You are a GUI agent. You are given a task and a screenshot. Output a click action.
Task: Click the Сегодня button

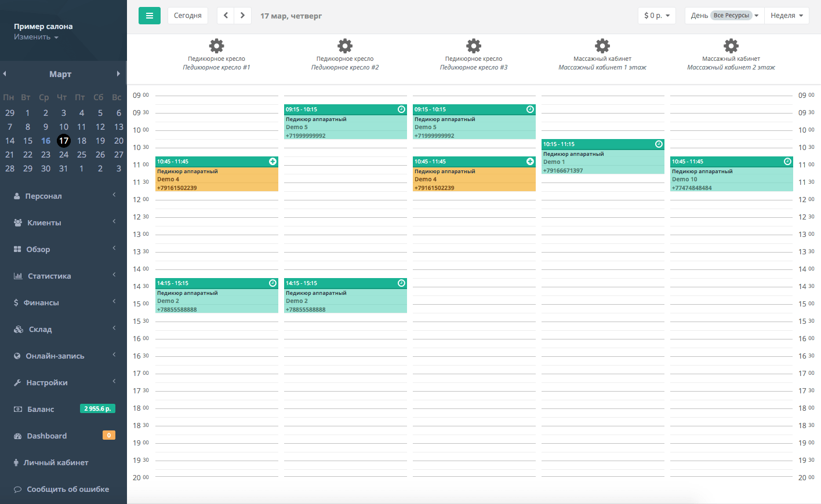click(x=188, y=16)
